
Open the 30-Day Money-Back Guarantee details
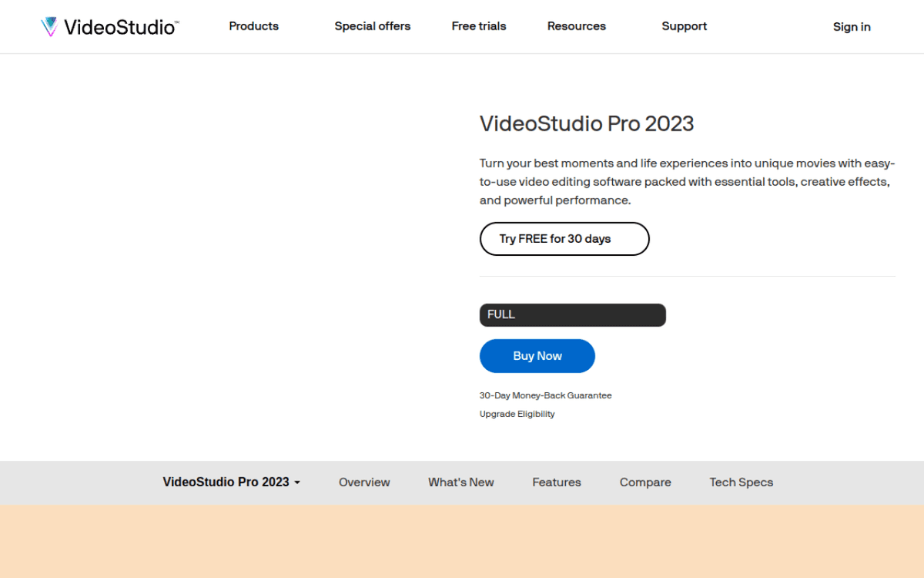[545, 395]
